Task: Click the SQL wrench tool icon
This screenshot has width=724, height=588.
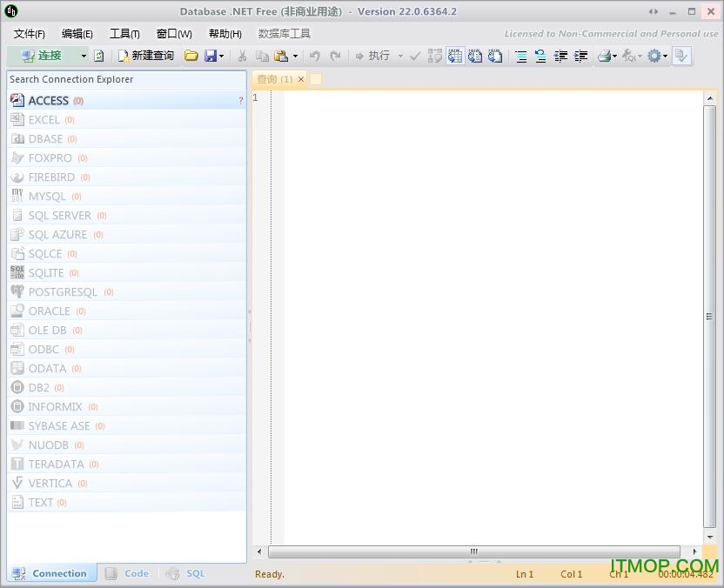Action: [x=629, y=56]
